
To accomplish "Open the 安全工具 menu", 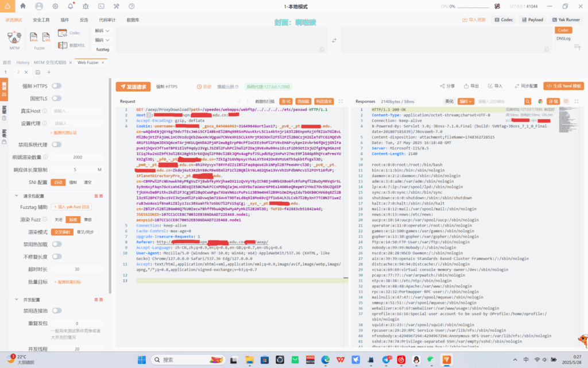I will [41, 20].
